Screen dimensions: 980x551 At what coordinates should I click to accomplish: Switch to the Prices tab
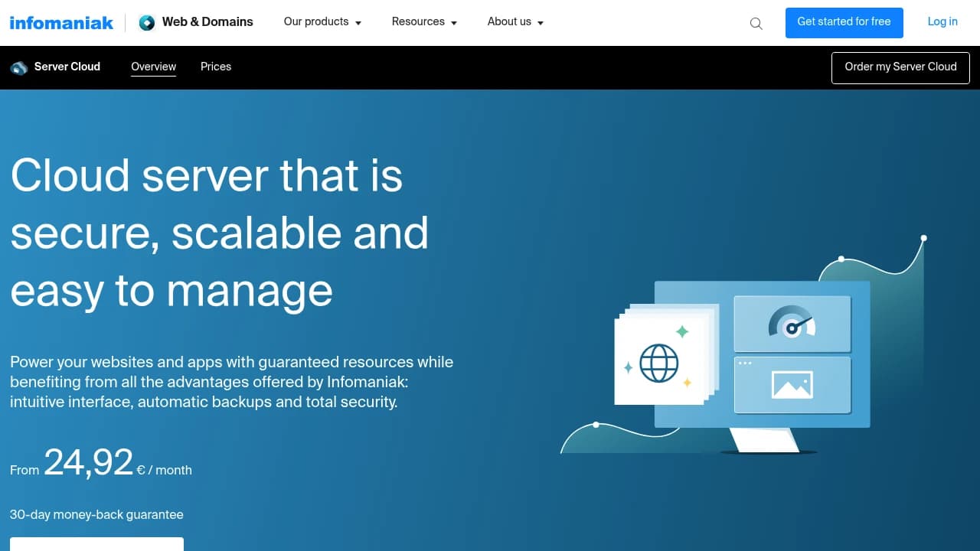point(216,67)
